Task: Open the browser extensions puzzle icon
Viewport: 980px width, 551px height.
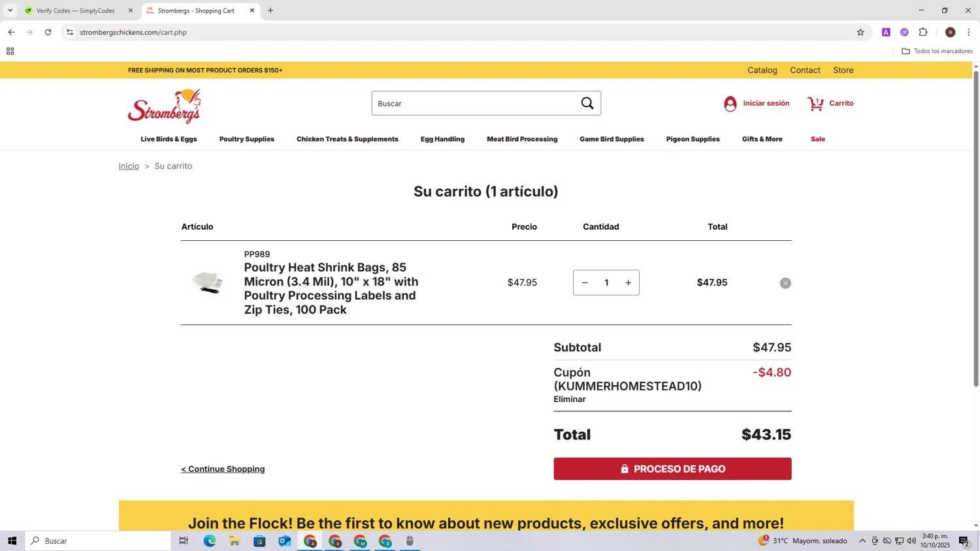Action: click(x=923, y=32)
